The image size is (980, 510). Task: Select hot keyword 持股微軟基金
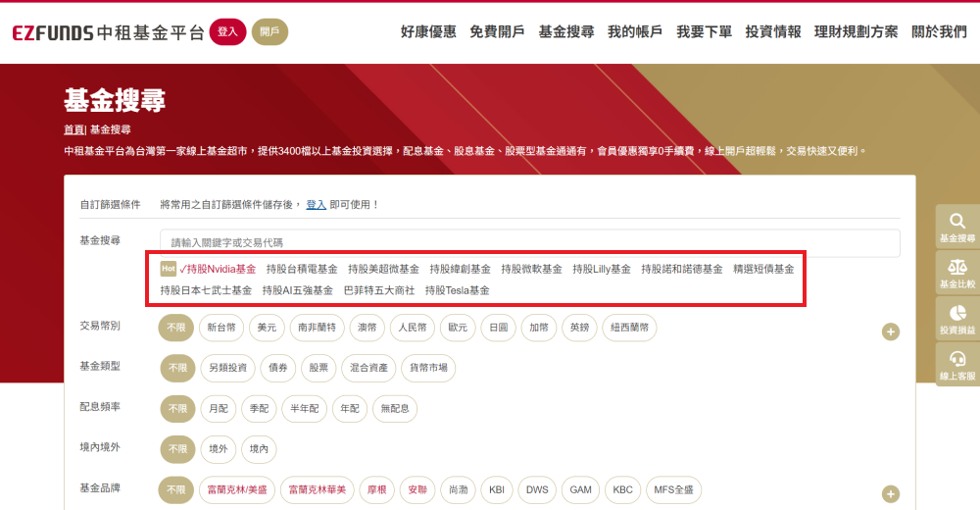[x=531, y=269]
